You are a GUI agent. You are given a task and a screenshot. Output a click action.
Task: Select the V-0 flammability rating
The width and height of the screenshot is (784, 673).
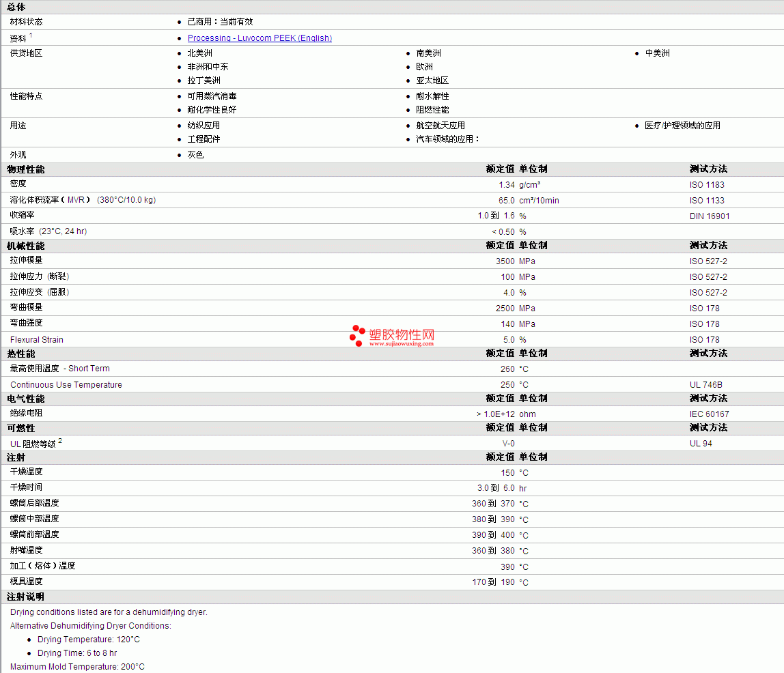(x=509, y=444)
